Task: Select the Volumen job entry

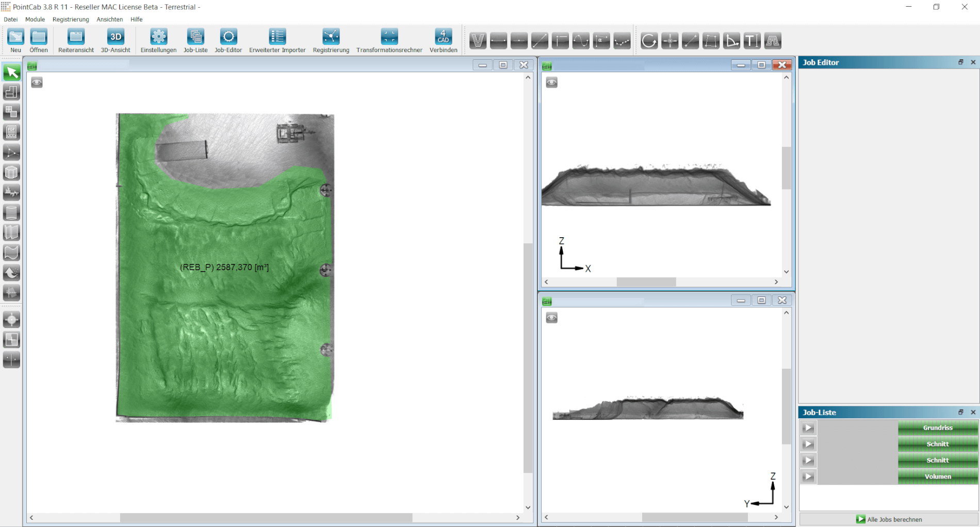Action: point(937,476)
